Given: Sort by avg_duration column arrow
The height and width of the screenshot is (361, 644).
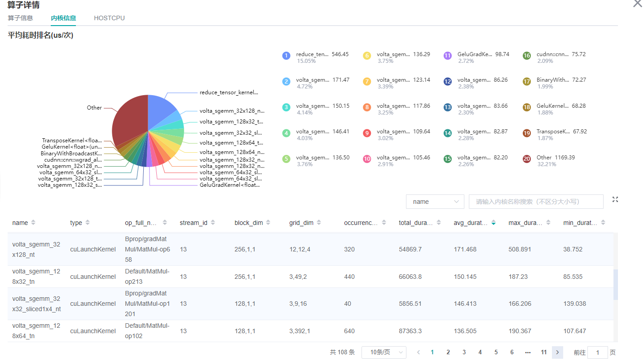Looking at the screenshot, I should [x=494, y=223].
